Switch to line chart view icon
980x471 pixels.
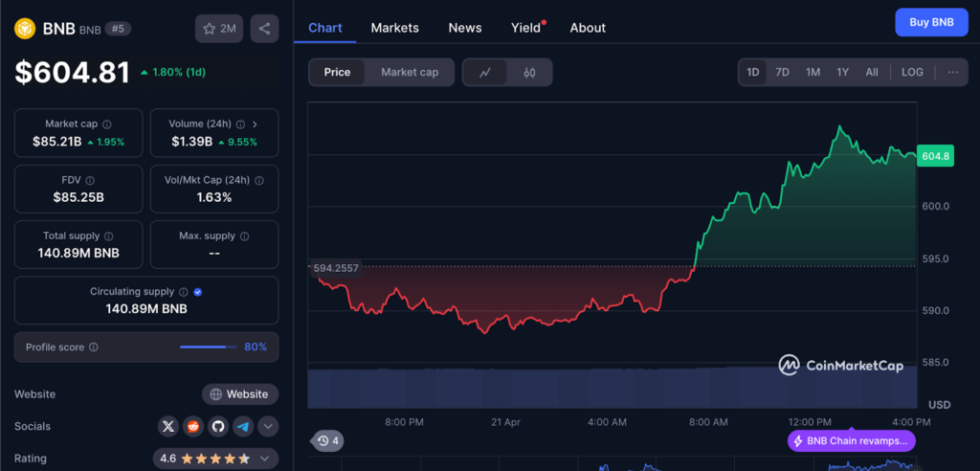pos(485,73)
